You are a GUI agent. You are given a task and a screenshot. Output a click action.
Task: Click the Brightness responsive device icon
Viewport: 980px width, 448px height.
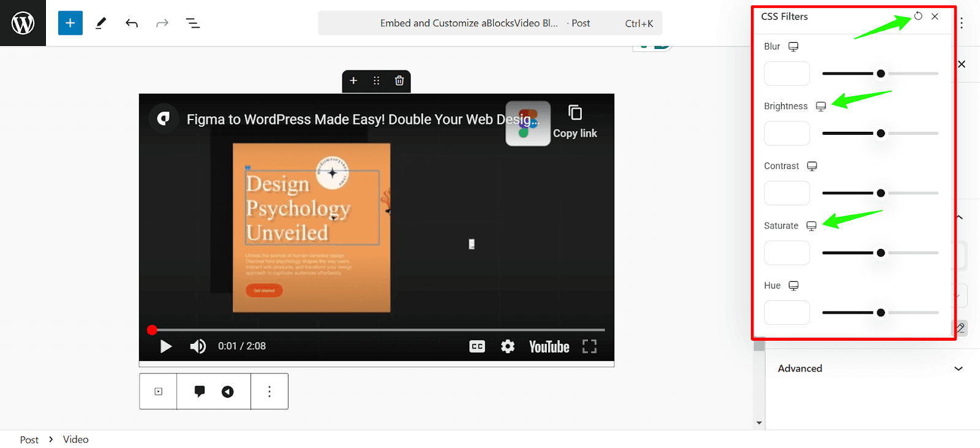(x=821, y=107)
